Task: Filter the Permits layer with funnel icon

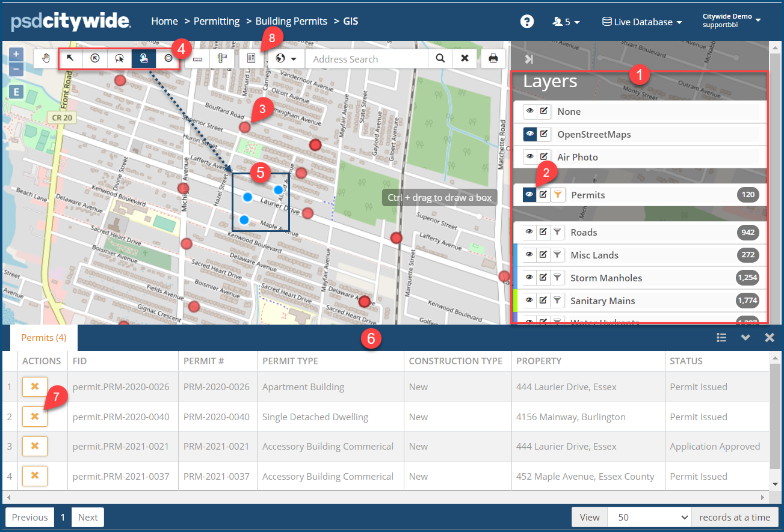Action: 558,195
